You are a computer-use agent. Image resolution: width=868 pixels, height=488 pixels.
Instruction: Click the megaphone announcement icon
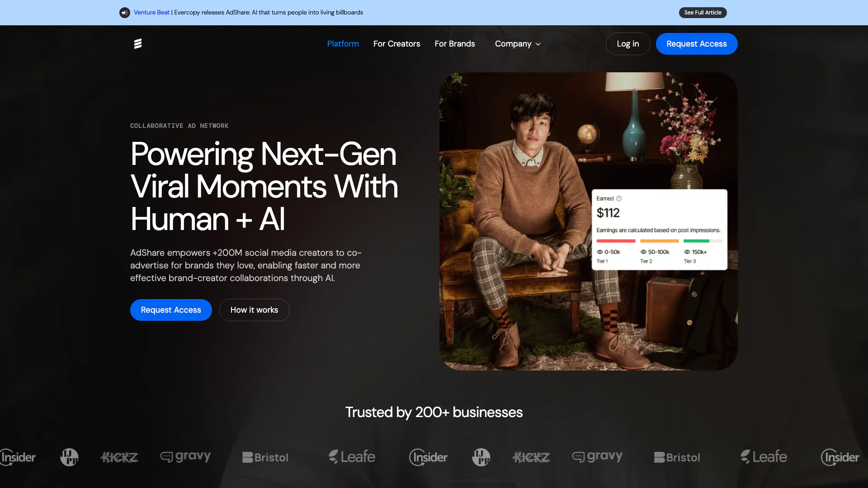[x=125, y=13]
